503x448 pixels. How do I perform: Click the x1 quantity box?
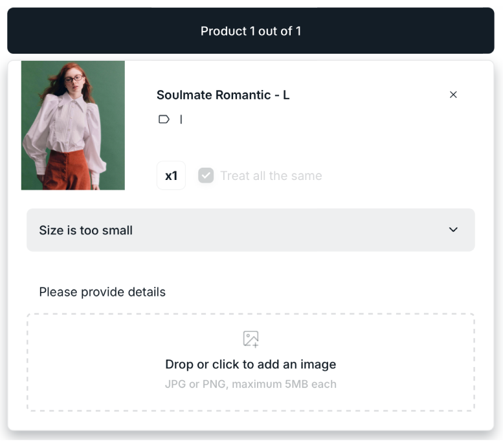tap(171, 175)
